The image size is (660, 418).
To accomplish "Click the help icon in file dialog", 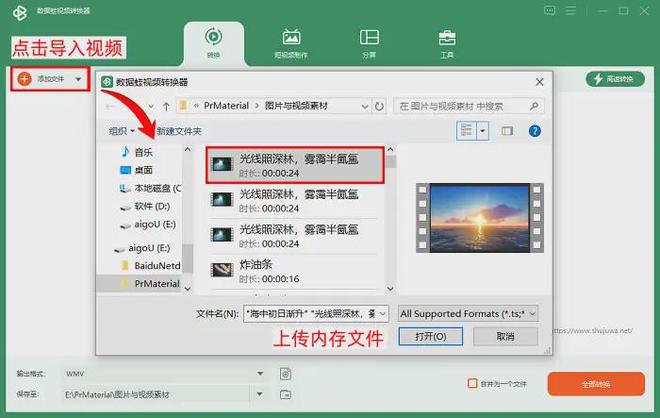I will pyautogui.click(x=534, y=131).
